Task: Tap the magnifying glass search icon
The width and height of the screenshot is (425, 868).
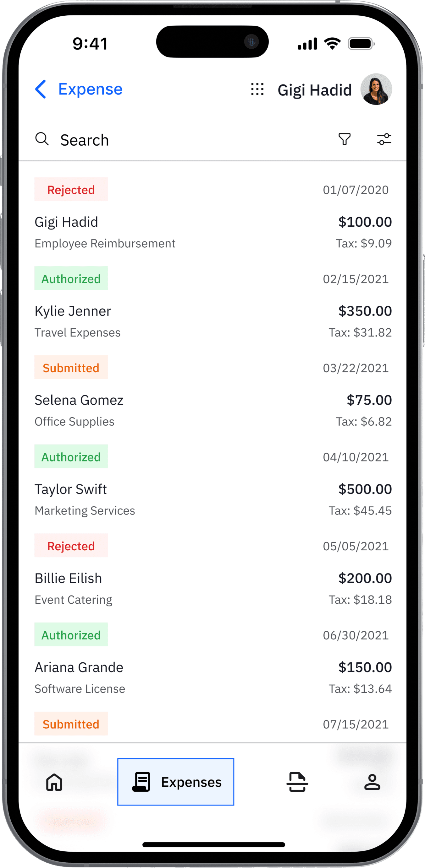Action: pos(42,139)
